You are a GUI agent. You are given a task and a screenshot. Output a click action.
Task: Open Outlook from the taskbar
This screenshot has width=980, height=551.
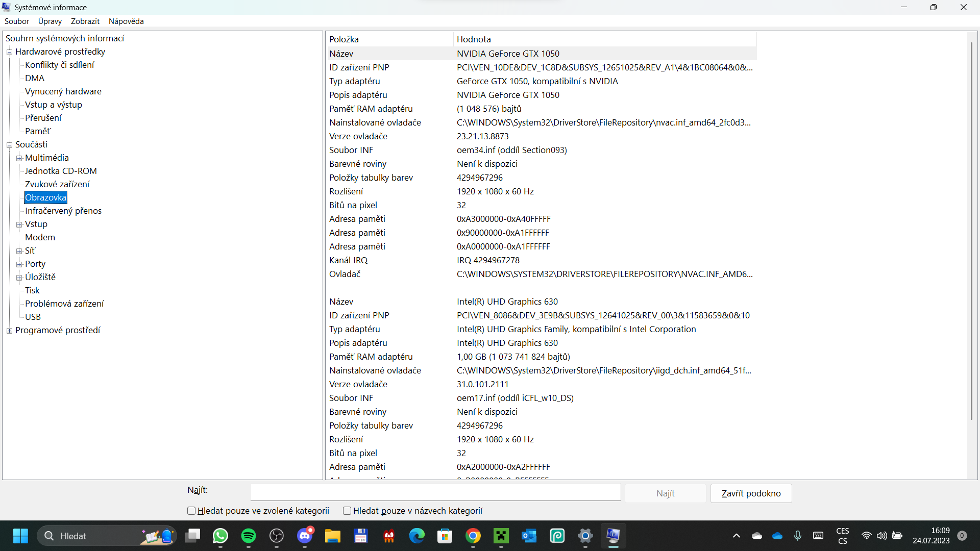tap(529, 536)
